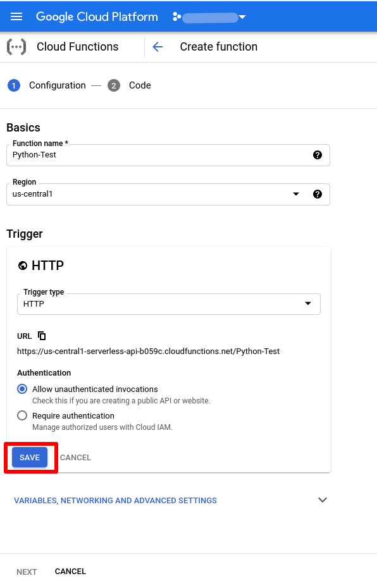The height and width of the screenshot is (588, 377).
Task: Cancel the trigger changes beside SAVE
Action: click(x=75, y=458)
